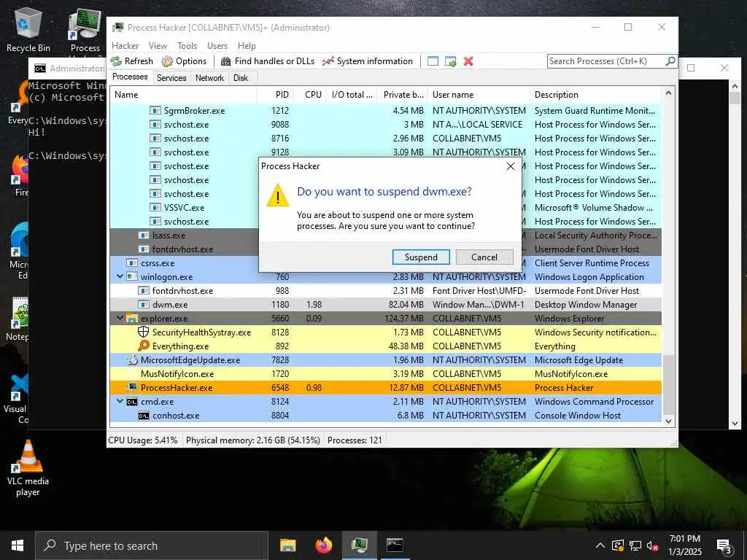Collapse the explorer.exe tree node

pos(120,318)
